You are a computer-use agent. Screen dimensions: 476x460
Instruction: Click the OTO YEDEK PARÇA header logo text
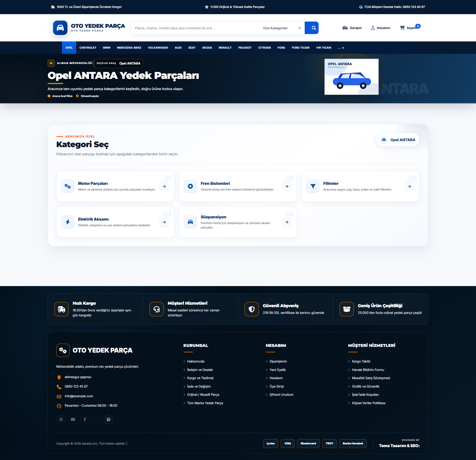pos(98,26)
